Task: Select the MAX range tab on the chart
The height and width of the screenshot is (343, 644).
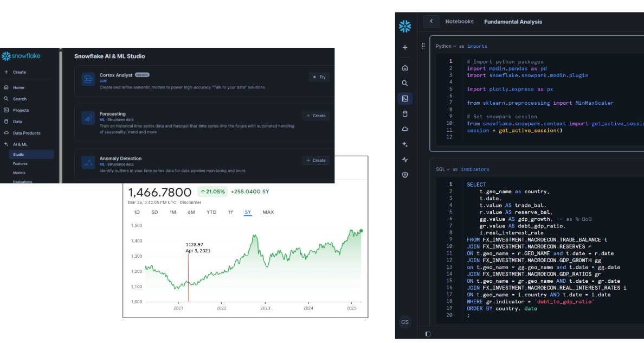Action: coord(268,212)
